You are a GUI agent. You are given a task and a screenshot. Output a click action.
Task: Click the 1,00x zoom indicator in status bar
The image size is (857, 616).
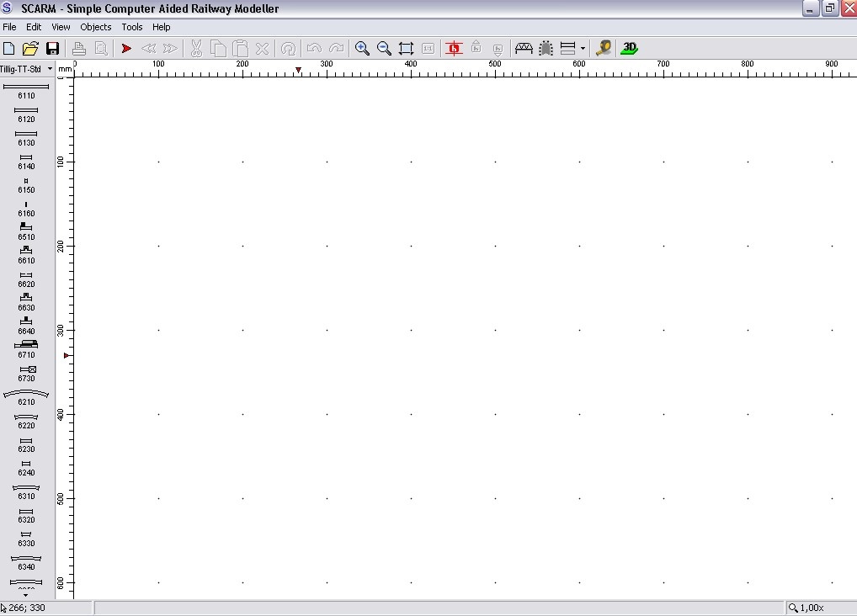pyautogui.click(x=806, y=608)
